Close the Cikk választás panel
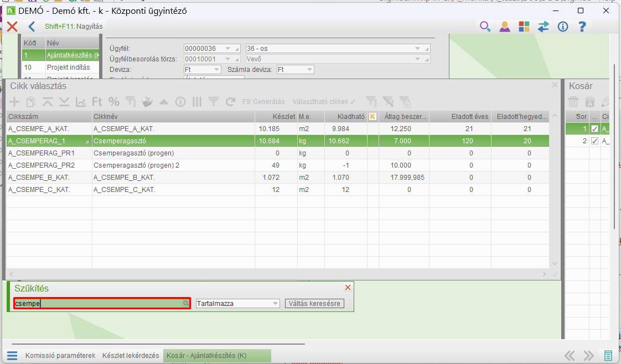Viewport: 621px width, 364px height. point(555,85)
